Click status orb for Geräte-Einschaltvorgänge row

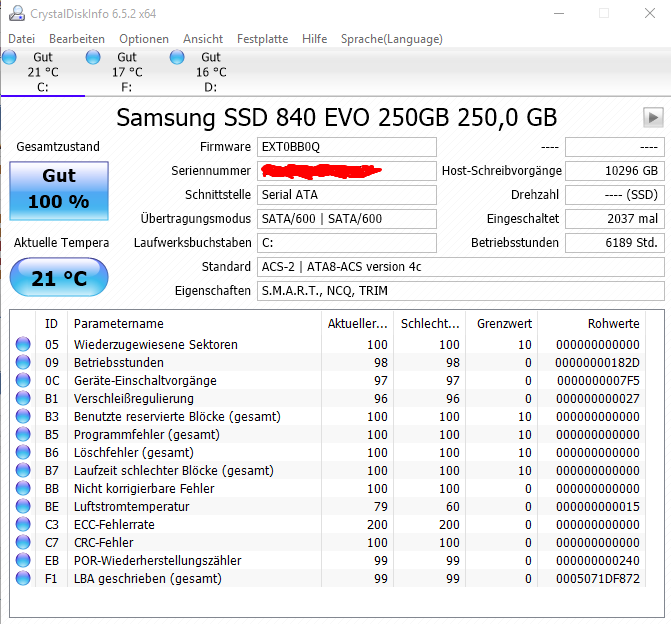click(23, 380)
